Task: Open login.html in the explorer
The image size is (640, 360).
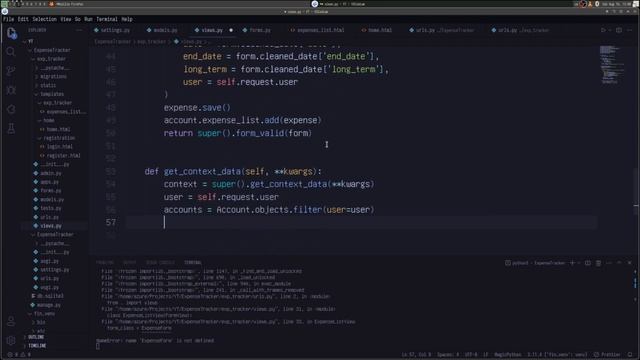Action: 60,147
